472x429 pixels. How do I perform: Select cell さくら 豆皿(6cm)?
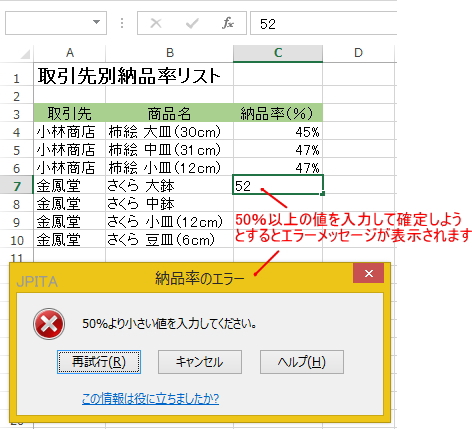[x=170, y=239]
